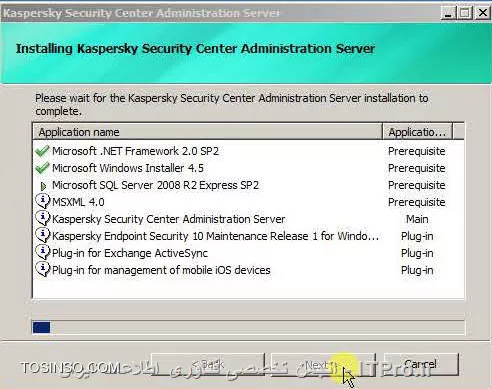Click the info icon for mobile iOS devices plug-in
Image resolution: width=492 pixels, height=389 pixels.
(43, 269)
